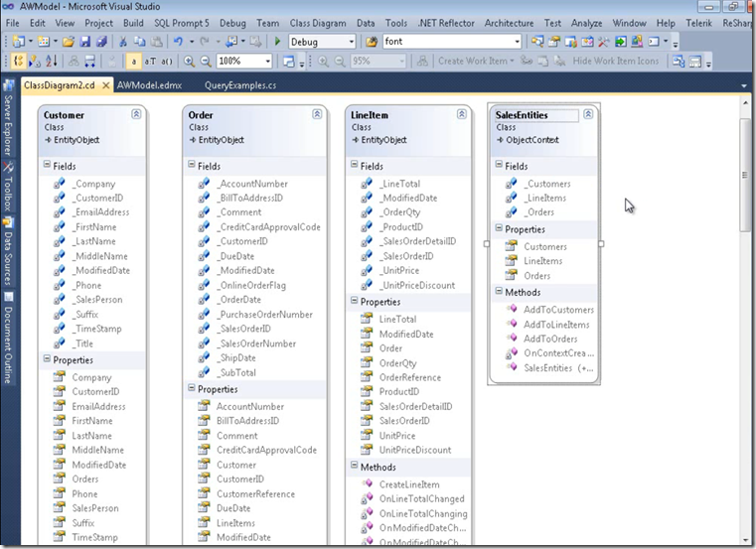Image resolution: width=756 pixels, height=549 pixels.
Task: Collapse Methods section in LineItem class
Action: [x=355, y=466]
